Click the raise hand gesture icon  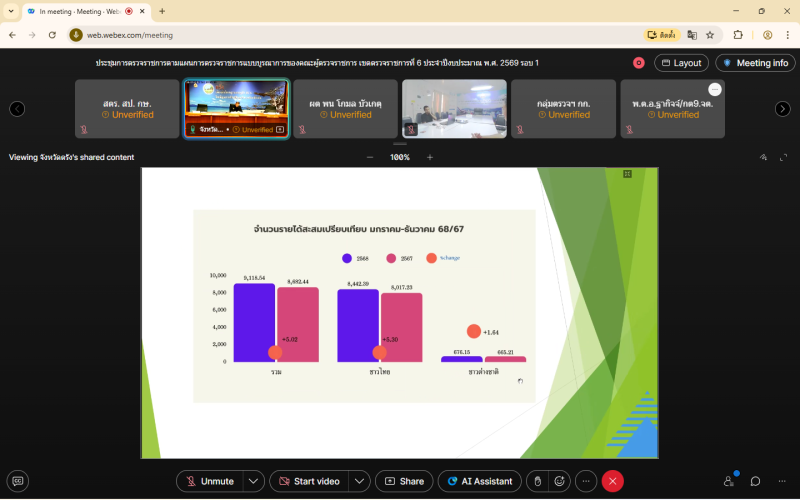pyautogui.click(x=537, y=481)
